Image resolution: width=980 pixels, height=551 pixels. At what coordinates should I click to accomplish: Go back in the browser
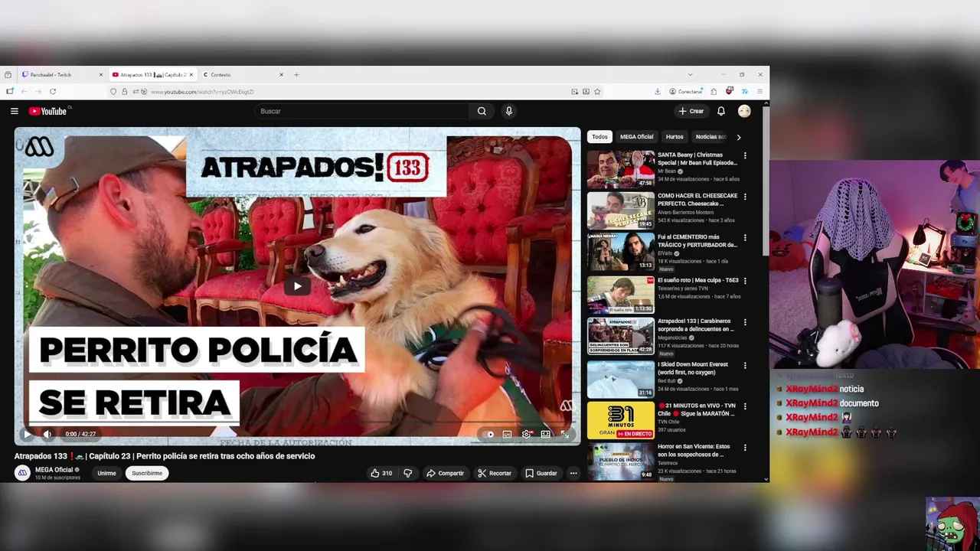(24, 92)
